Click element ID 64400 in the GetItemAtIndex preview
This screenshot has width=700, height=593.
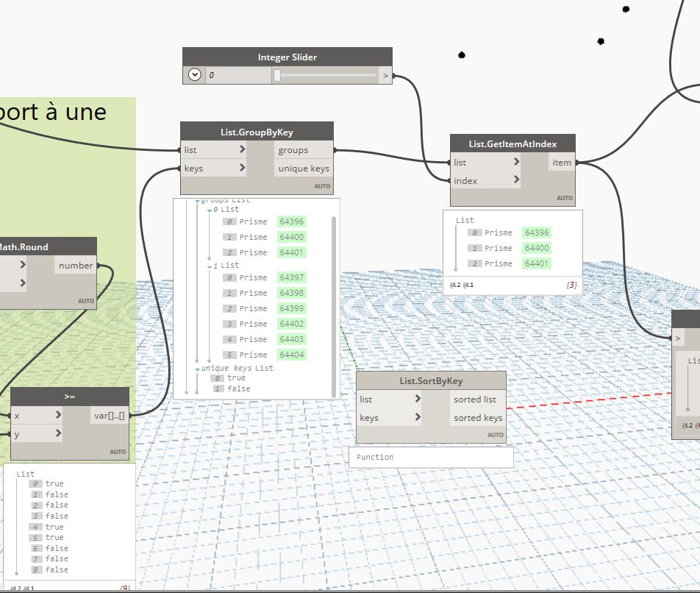point(537,248)
